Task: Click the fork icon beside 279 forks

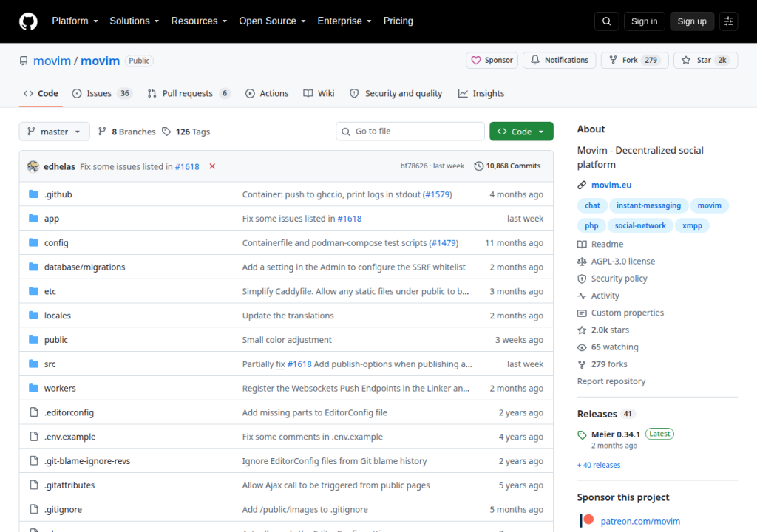Action: click(582, 364)
